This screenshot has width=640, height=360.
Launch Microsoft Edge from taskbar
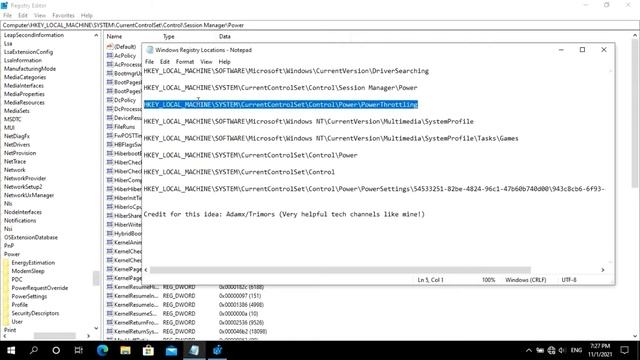click(102, 350)
